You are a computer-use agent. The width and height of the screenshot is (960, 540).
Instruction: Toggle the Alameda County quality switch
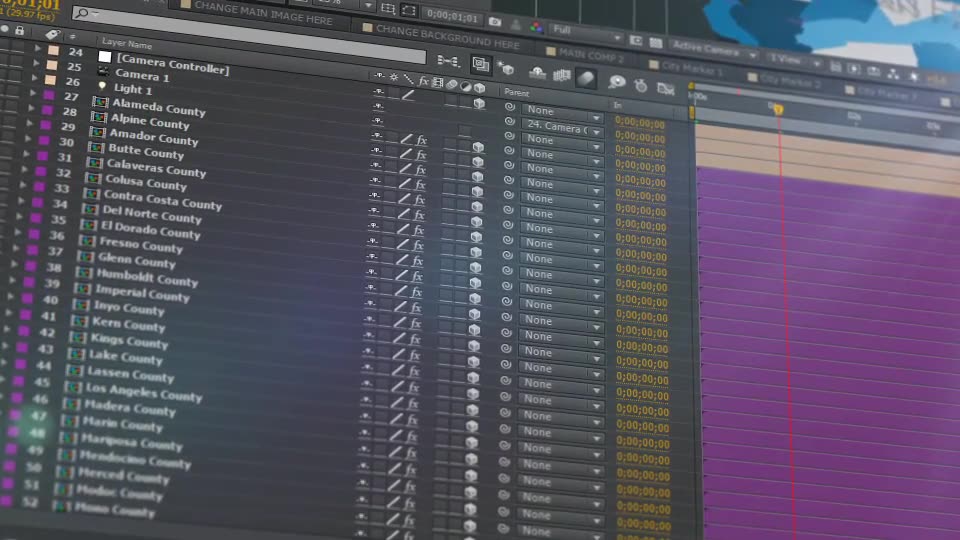click(406, 139)
